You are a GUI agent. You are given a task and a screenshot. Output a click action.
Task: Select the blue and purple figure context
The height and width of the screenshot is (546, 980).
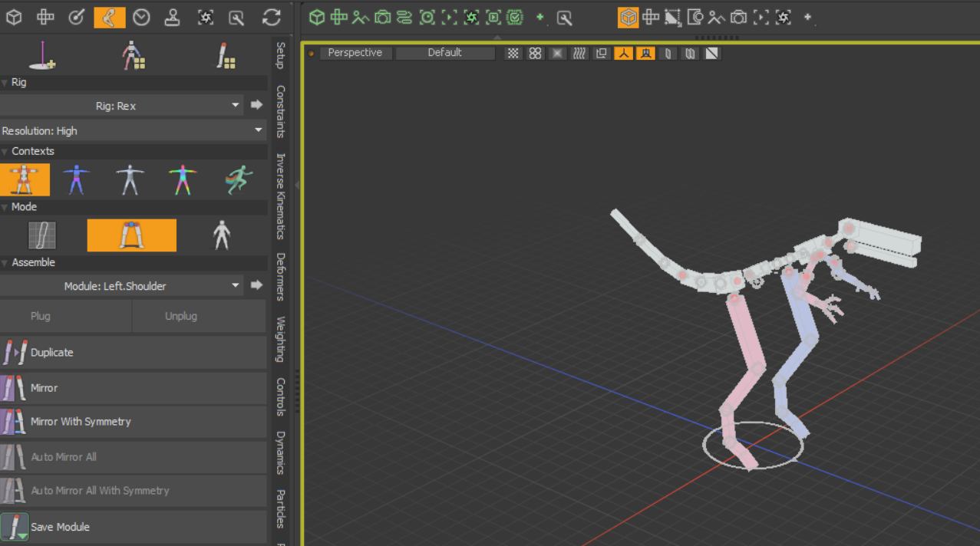75,180
